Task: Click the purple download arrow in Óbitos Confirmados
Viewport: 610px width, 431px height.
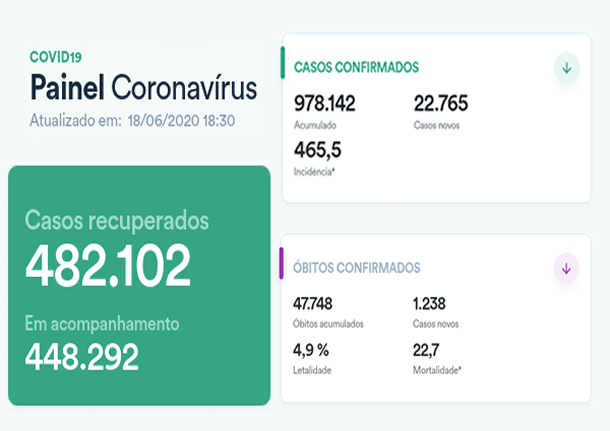Action: 567,268
